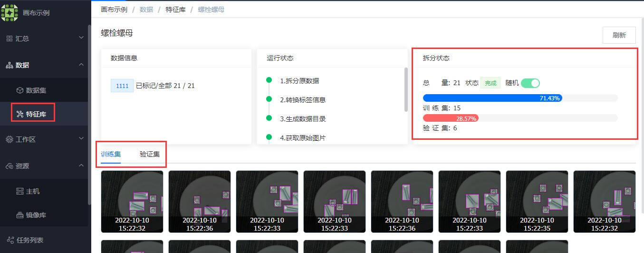This screenshot has height=253, width=644.
Task: Click the 训练集: 15 count text
Action: coord(442,108)
